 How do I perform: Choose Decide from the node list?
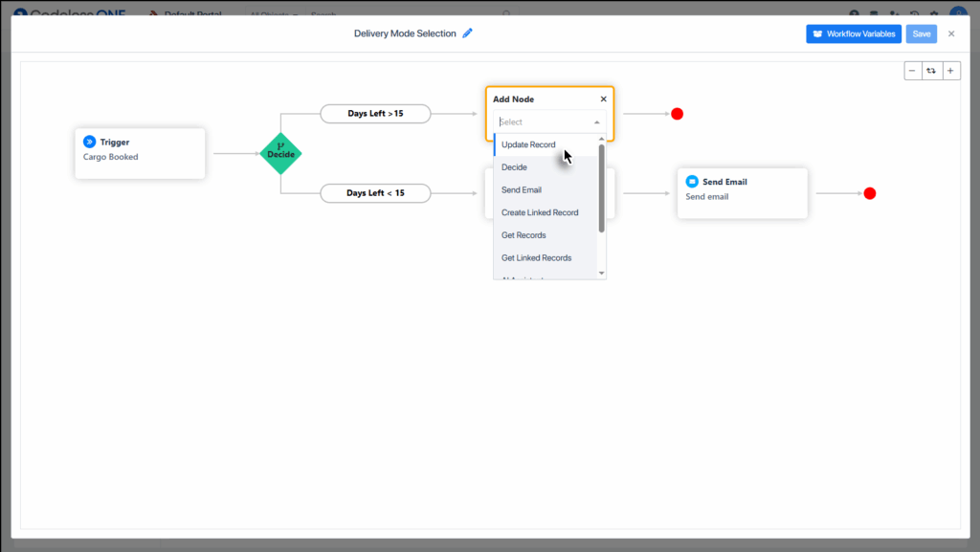click(514, 167)
